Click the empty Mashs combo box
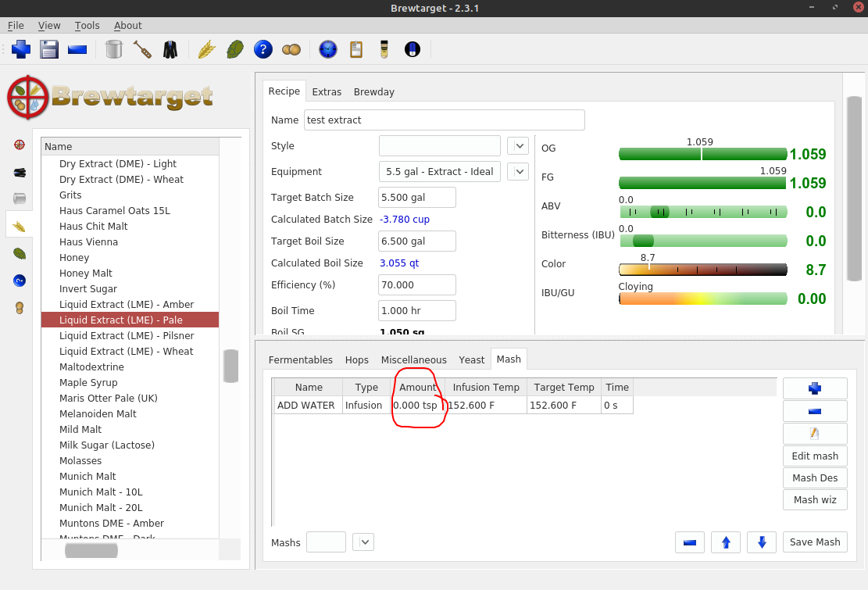 tap(326, 542)
